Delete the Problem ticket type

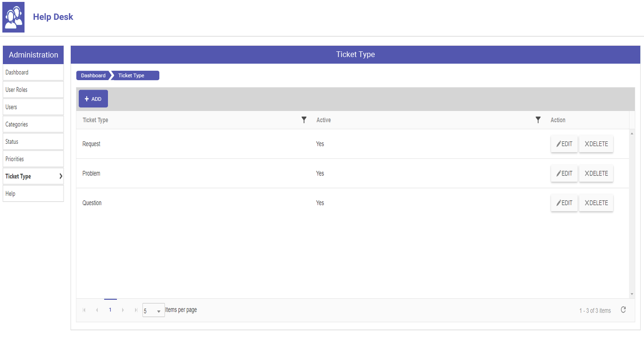(x=596, y=173)
